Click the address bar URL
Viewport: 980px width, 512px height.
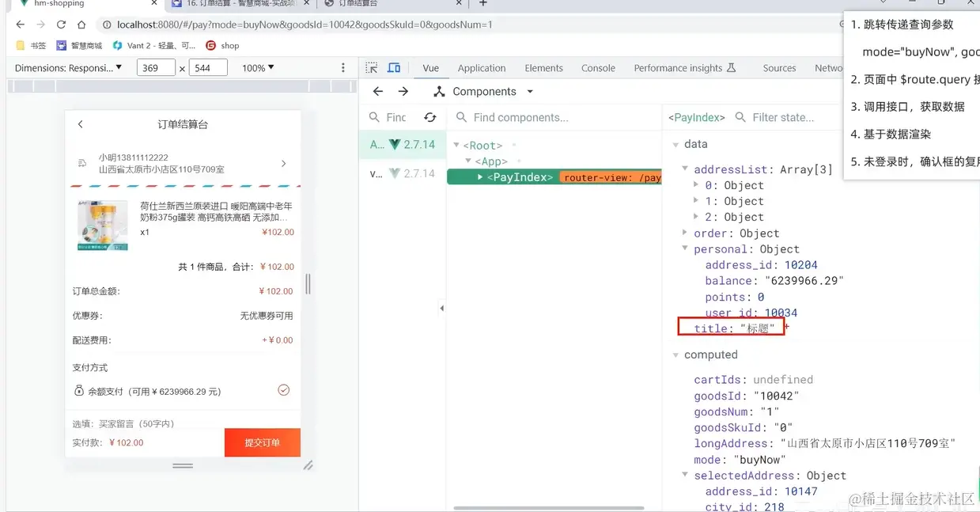(305, 25)
